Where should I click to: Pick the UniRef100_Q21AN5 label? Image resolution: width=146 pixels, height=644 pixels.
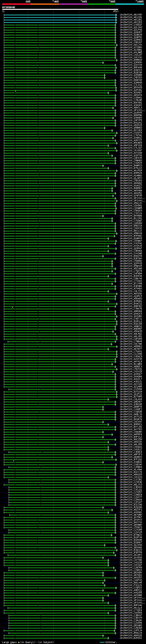point(131,387)
